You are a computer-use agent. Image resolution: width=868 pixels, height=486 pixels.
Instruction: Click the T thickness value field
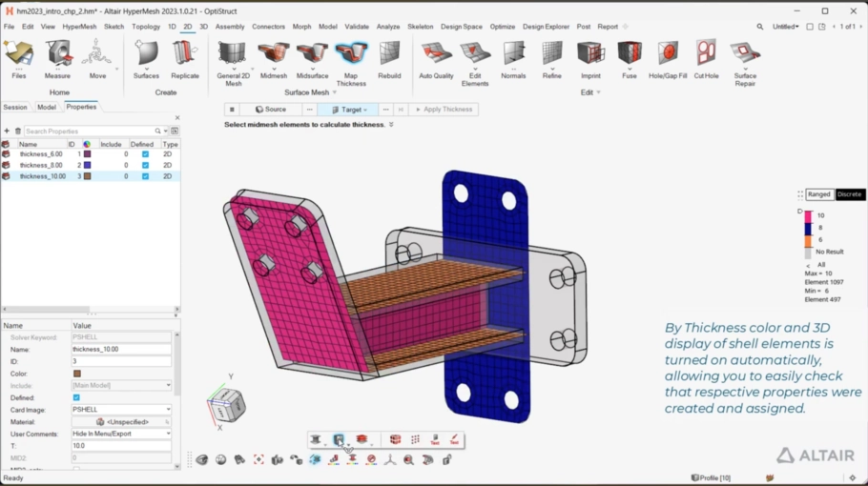(x=121, y=446)
